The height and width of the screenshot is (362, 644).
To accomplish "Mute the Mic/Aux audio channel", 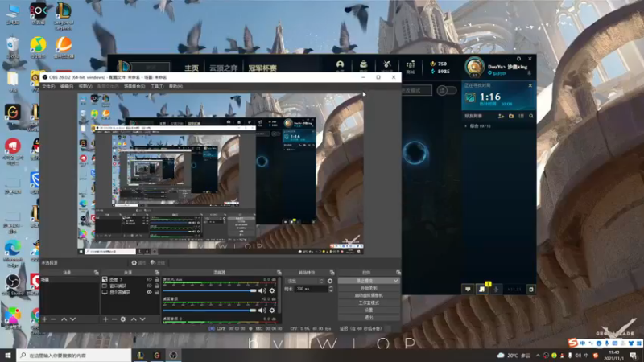I will coord(262,290).
